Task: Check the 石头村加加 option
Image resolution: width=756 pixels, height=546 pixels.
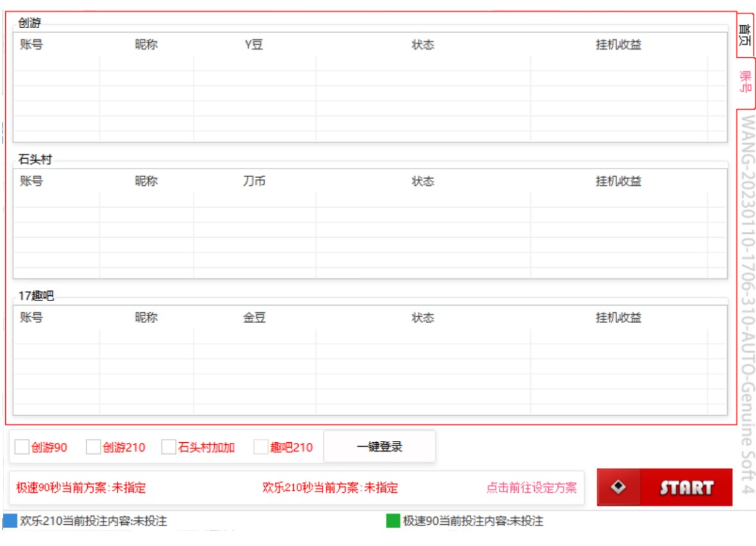Action: tap(168, 447)
